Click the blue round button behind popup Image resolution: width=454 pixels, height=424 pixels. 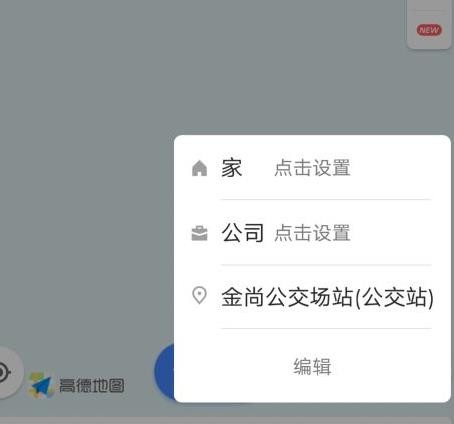(164, 371)
